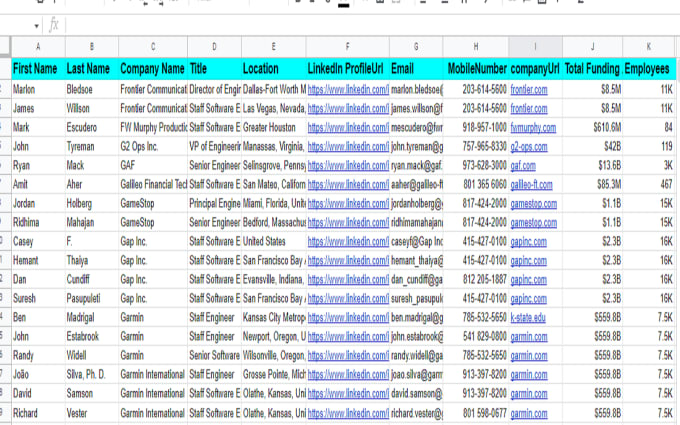Screen dimensions: 680x425
Task: Open Mark Escudero's LinkedIn link
Action: coord(348,128)
